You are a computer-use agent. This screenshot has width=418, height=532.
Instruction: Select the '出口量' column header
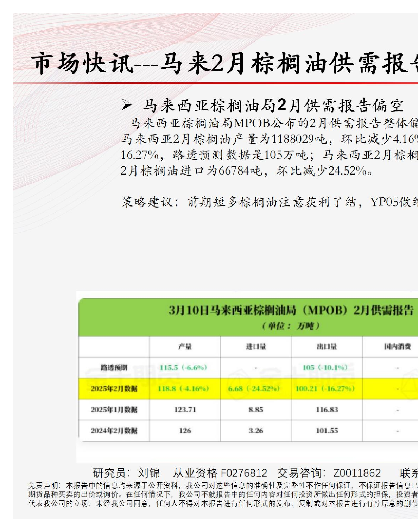(x=327, y=347)
